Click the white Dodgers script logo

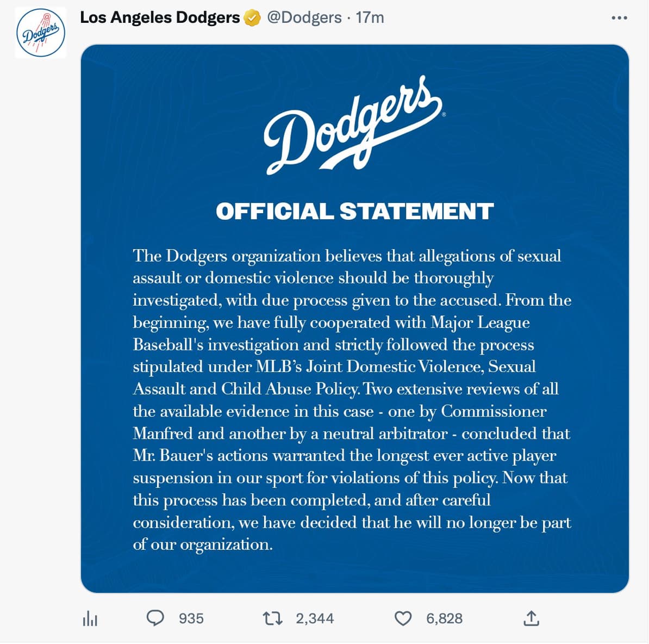coord(353,126)
